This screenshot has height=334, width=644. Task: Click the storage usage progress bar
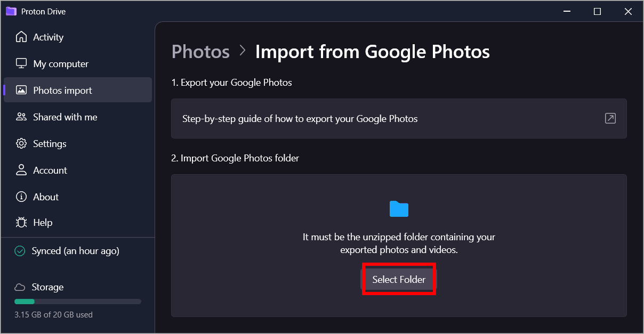pyautogui.click(x=78, y=302)
